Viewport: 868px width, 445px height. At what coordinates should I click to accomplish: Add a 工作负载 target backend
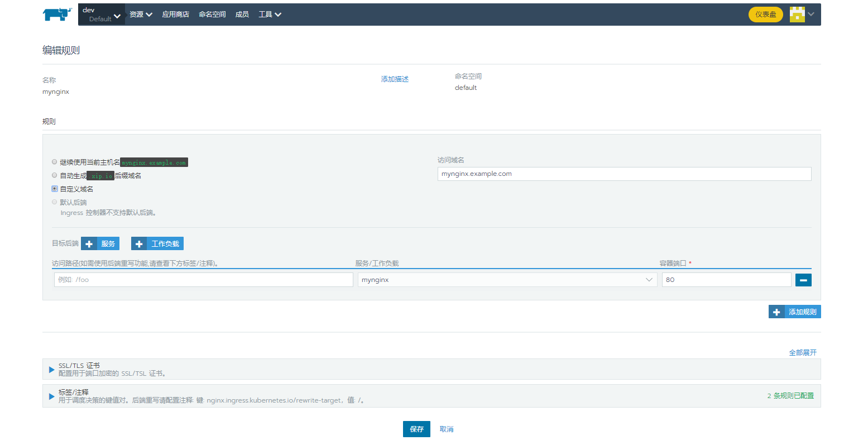[157, 243]
